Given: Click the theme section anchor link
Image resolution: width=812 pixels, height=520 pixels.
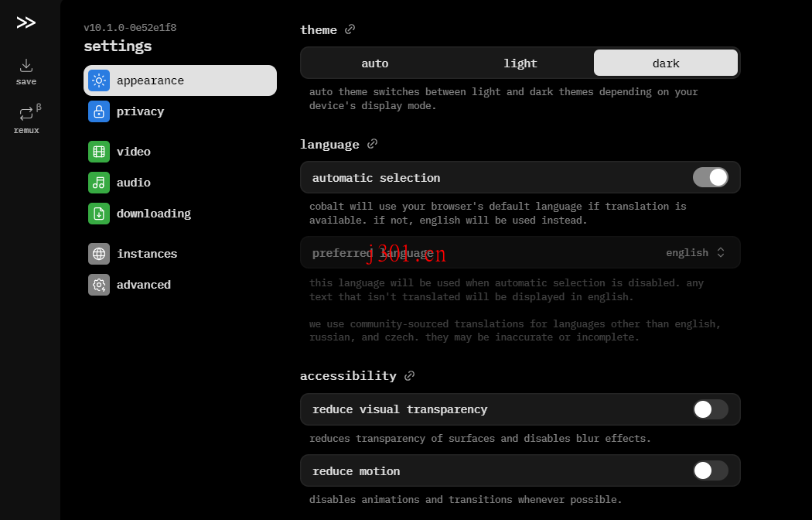Looking at the screenshot, I should pos(350,29).
